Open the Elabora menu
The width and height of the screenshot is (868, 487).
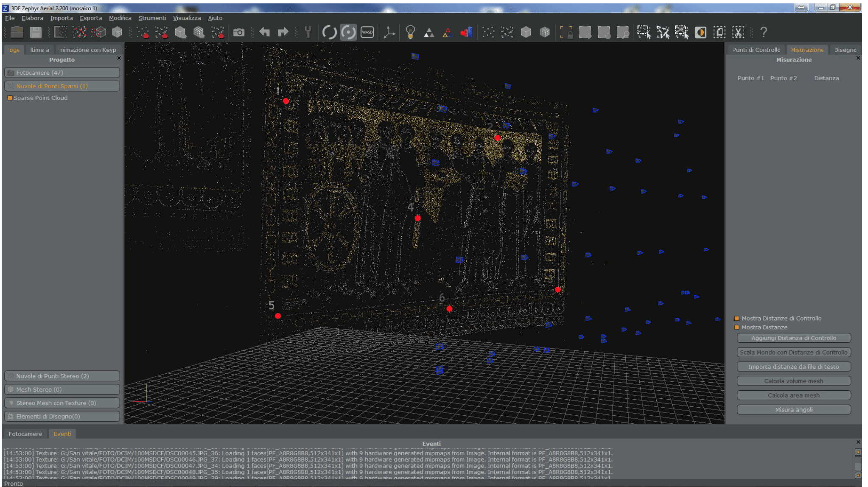pos(32,18)
